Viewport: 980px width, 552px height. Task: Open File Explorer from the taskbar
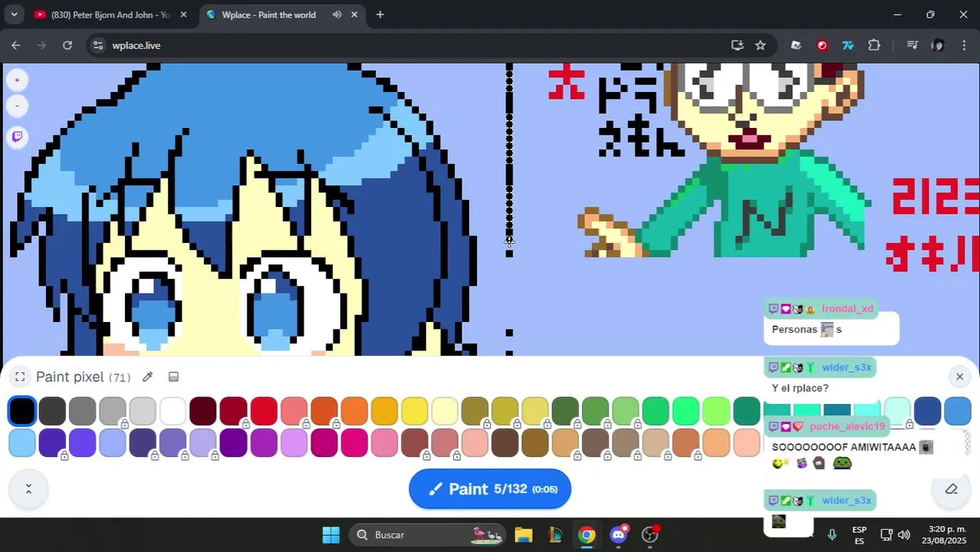[523, 534]
